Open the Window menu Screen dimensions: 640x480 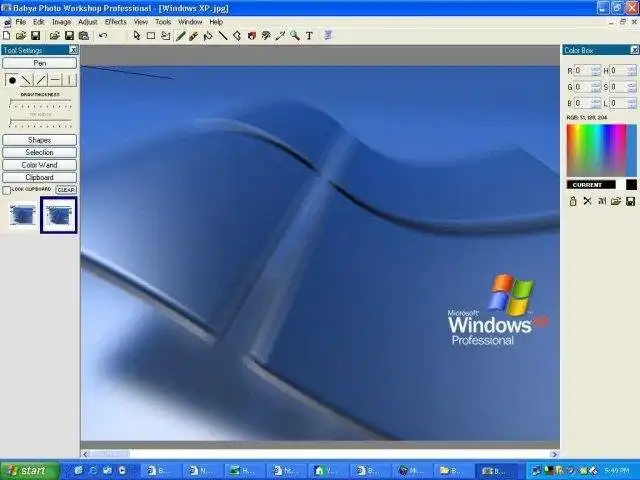click(x=190, y=22)
